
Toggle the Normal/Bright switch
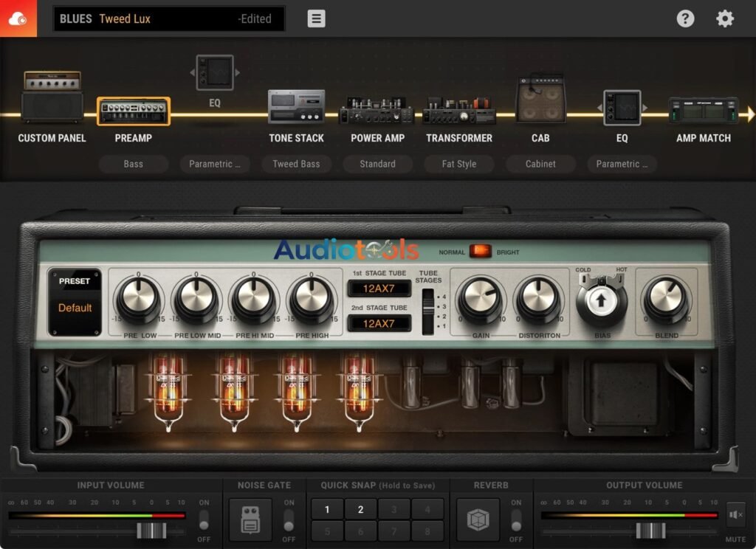coord(481,252)
